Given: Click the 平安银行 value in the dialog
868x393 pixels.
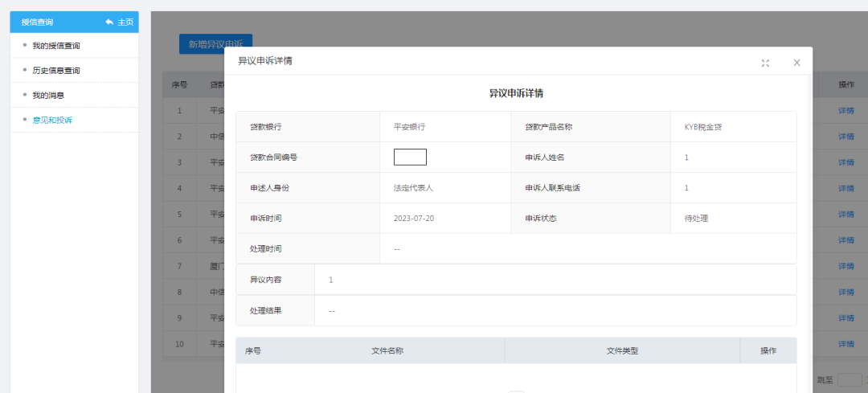Looking at the screenshot, I should (x=410, y=127).
